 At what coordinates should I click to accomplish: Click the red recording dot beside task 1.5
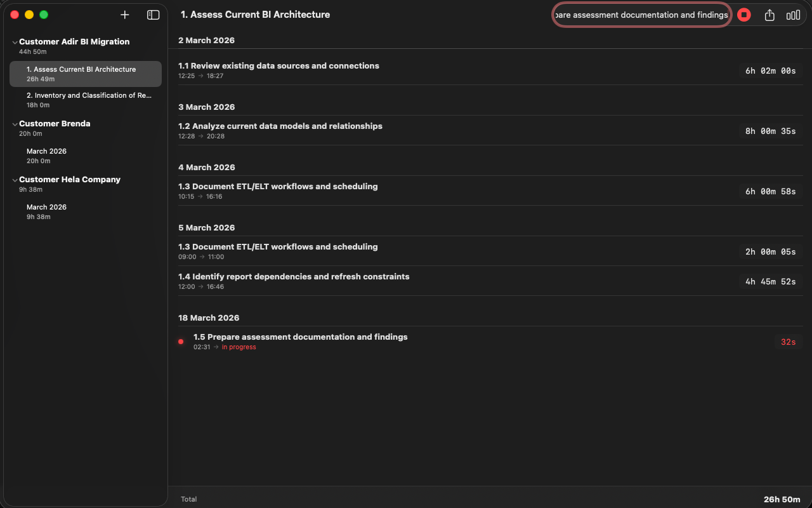(181, 342)
